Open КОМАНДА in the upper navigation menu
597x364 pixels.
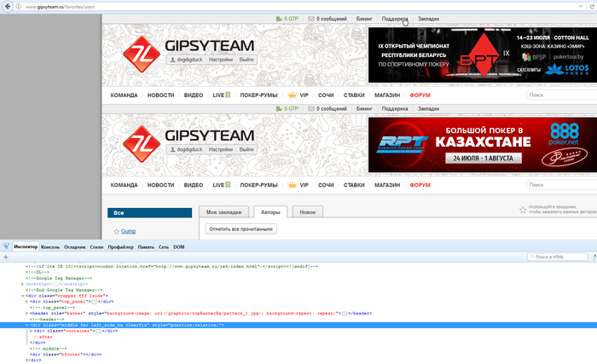click(x=124, y=95)
